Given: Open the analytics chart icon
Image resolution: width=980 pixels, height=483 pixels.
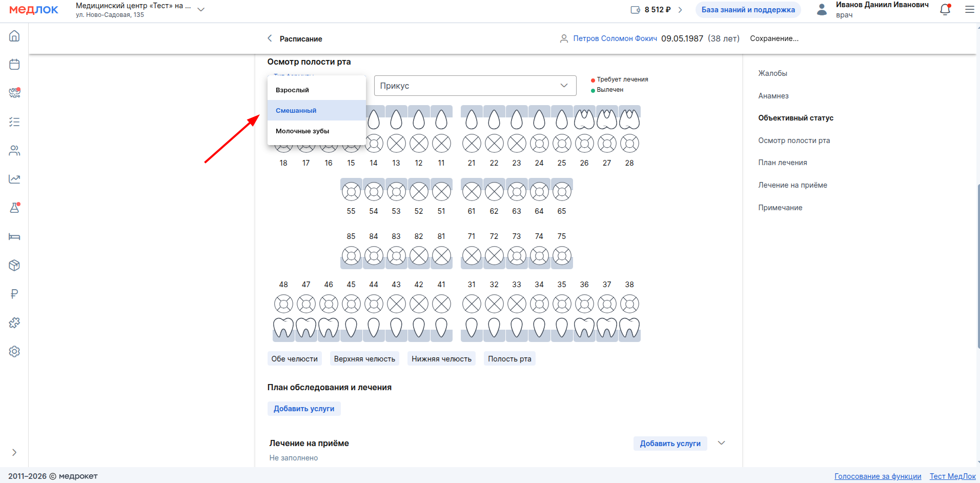Looking at the screenshot, I should [14, 179].
